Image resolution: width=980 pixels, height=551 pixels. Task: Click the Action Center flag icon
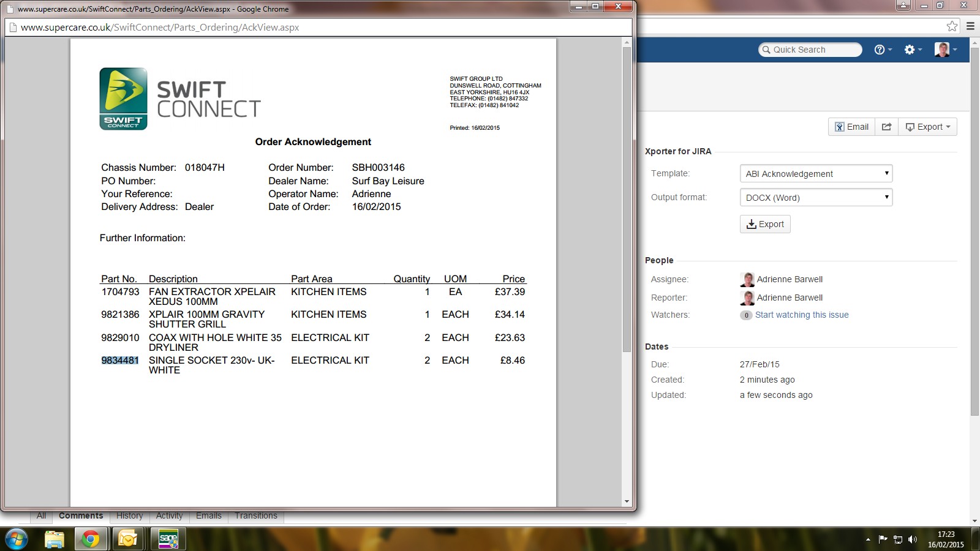coord(883,539)
